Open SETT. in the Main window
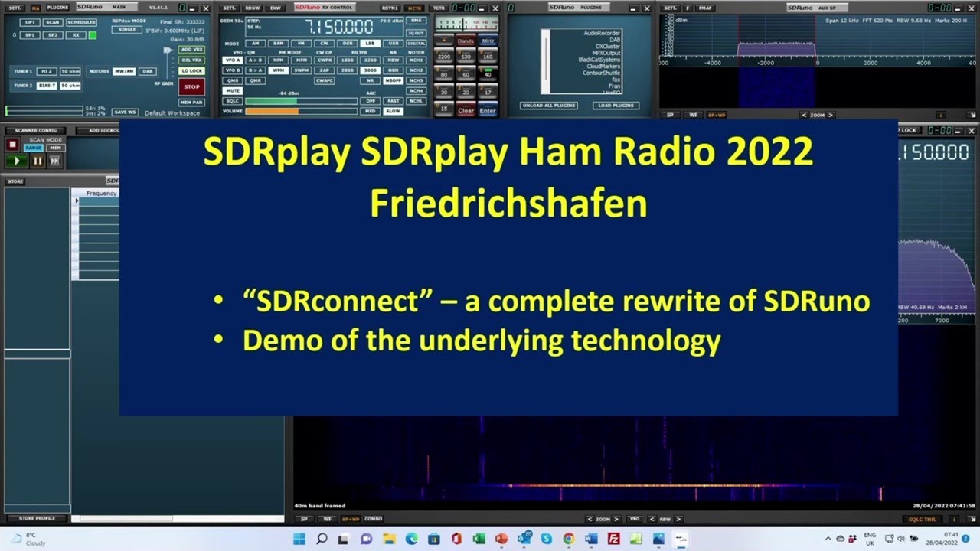This screenshot has height=551, width=980. [14, 8]
